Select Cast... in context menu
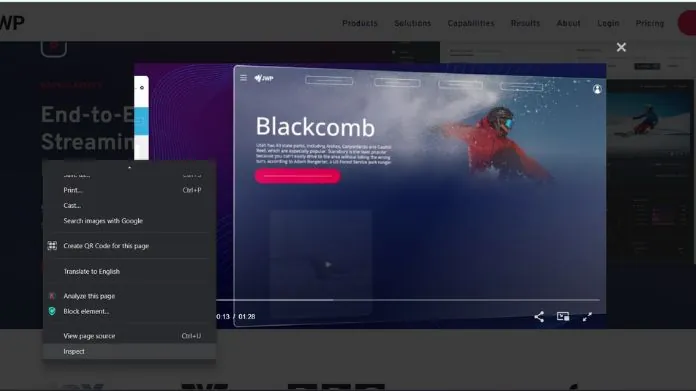This screenshot has width=696, height=391. (x=129, y=205)
